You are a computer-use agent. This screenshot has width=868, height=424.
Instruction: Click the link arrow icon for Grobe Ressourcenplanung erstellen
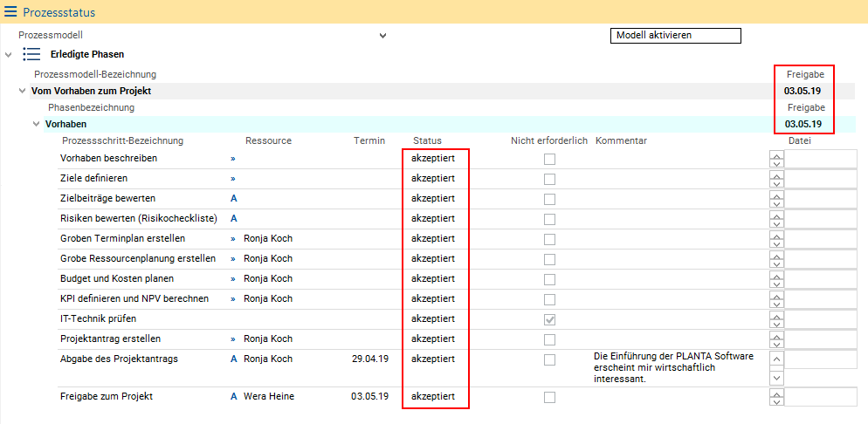[233, 259]
